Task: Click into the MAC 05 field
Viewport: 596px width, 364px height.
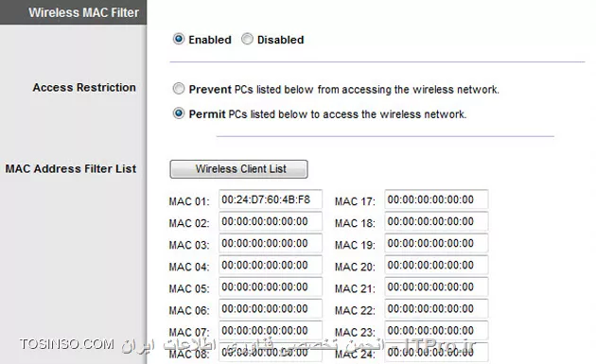Action: pyautogui.click(x=271, y=286)
